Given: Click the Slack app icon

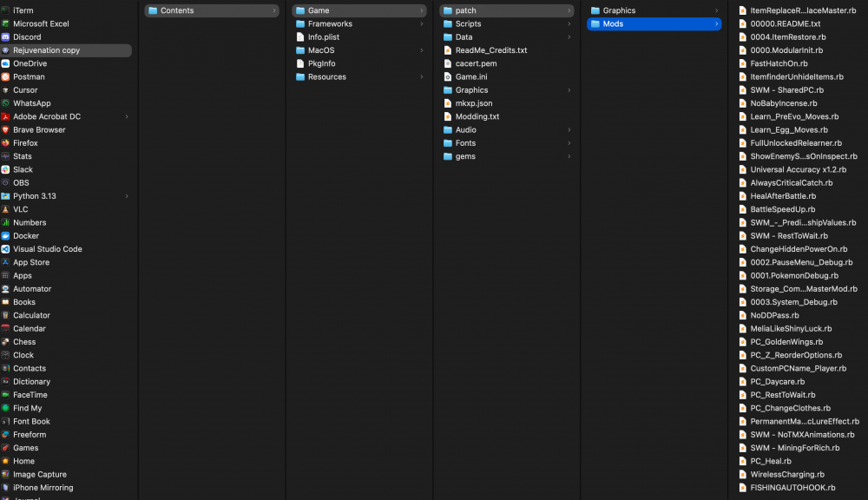Looking at the screenshot, I should [5, 169].
